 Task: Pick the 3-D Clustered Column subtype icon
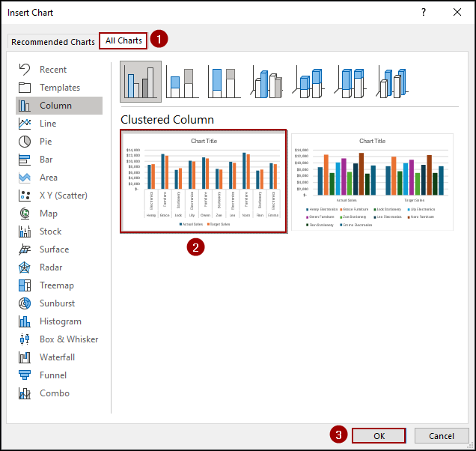coord(266,83)
